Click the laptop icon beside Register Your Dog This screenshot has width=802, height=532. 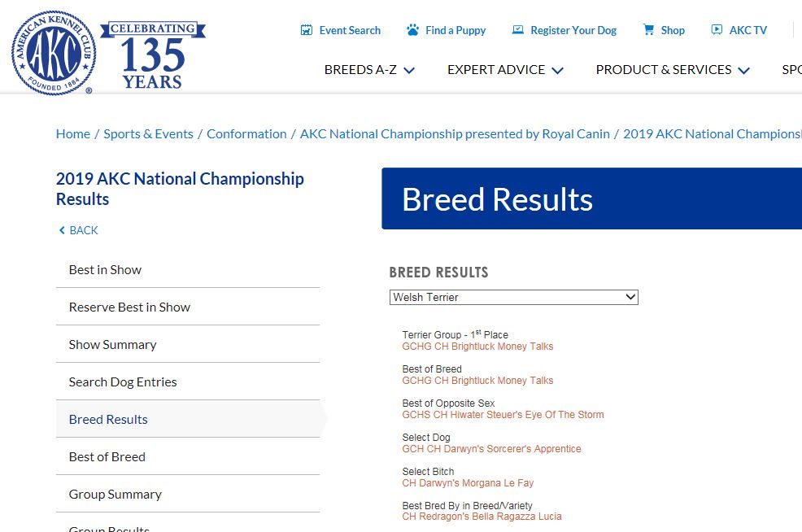click(x=518, y=29)
